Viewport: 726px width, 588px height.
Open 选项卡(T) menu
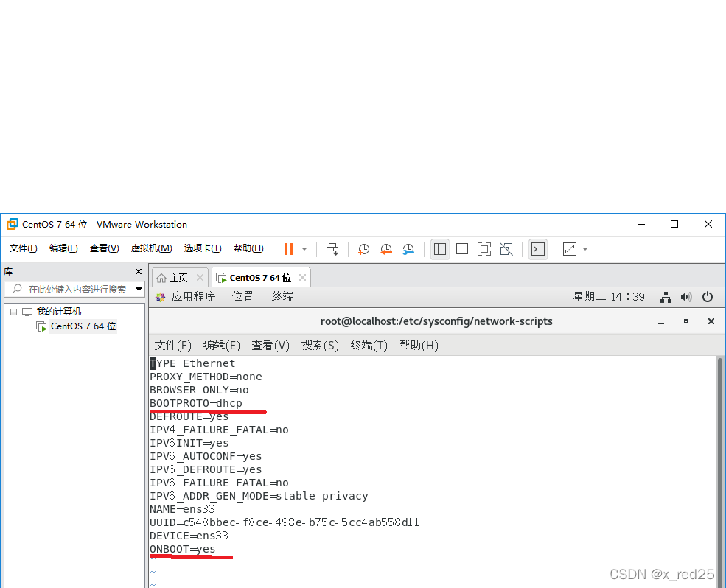(203, 248)
